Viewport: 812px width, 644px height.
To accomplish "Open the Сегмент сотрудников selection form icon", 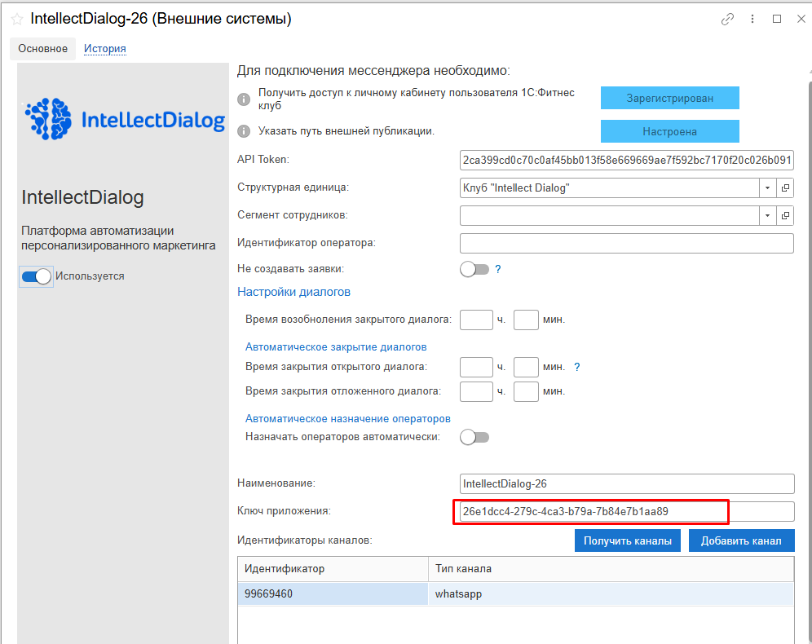I will [x=785, y=216].
